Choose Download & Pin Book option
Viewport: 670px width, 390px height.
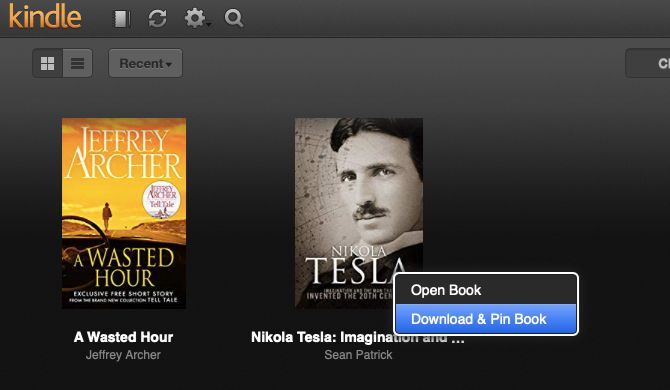tap(486, 319)
